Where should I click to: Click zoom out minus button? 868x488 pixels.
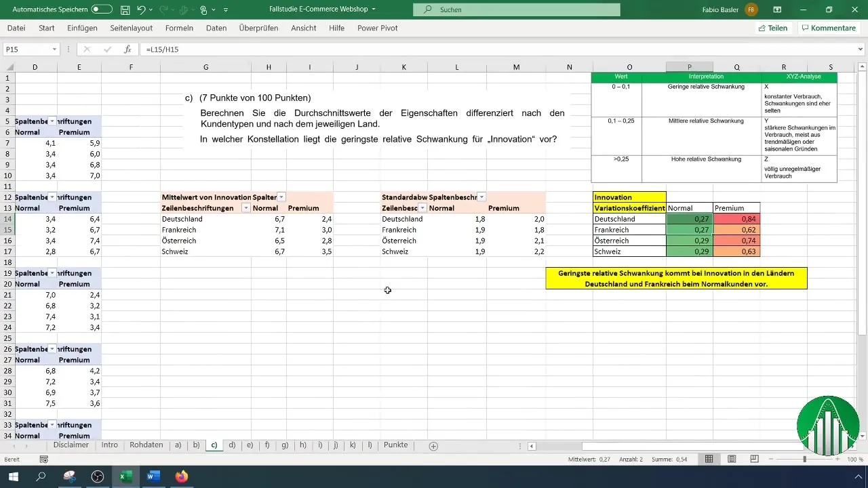coord(772,459)
